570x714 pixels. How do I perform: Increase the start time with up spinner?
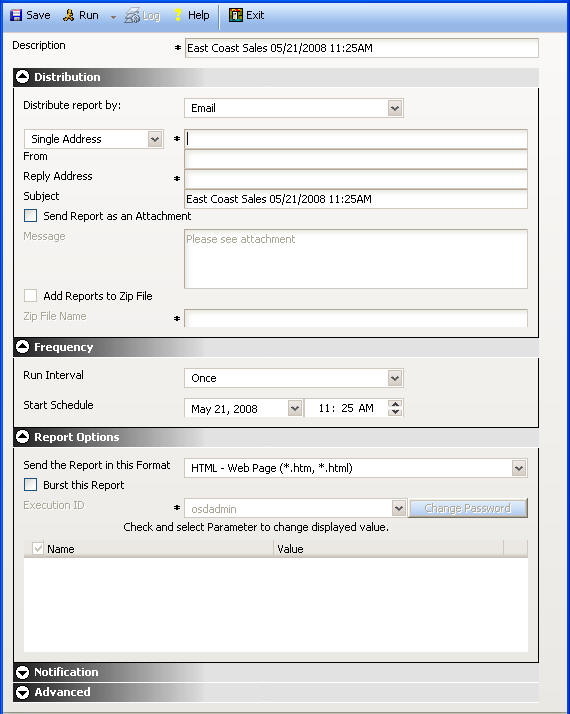395,404
